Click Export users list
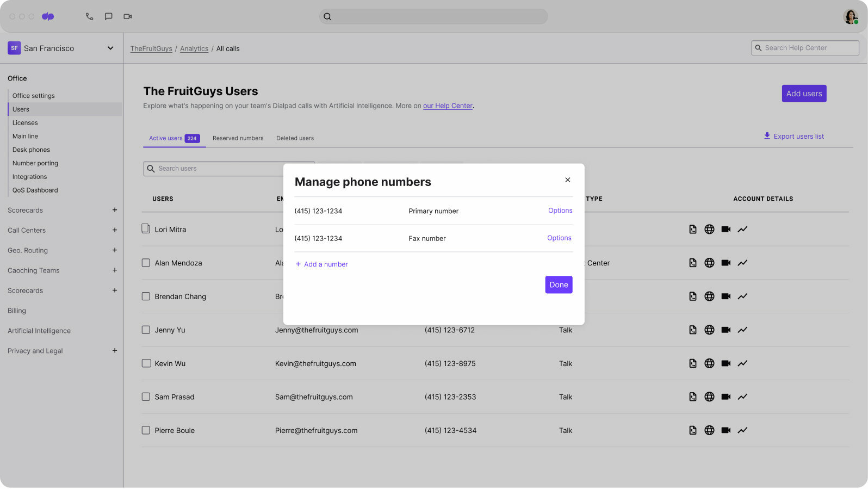Image resolution: width=868 pixels, height=489 pixels. 793,137
